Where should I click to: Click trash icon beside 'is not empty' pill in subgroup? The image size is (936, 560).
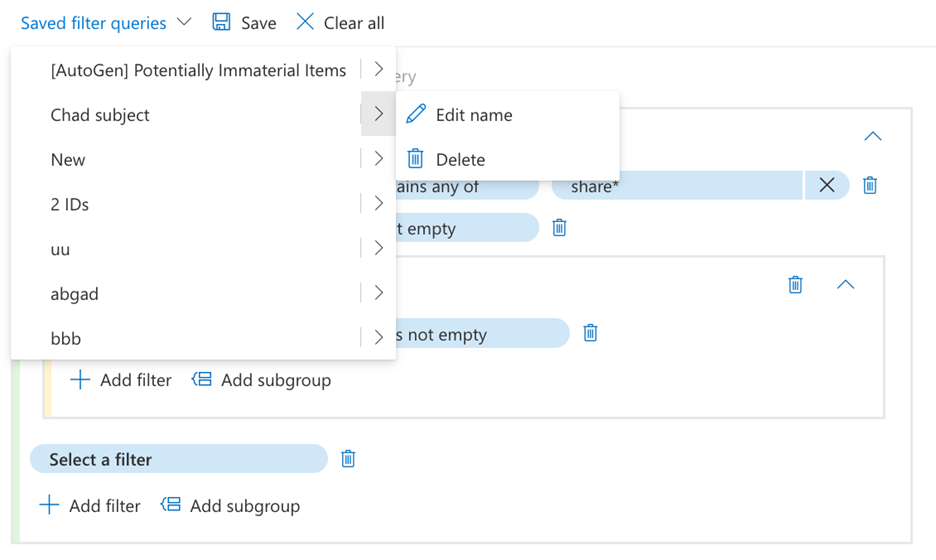[590, 333]
